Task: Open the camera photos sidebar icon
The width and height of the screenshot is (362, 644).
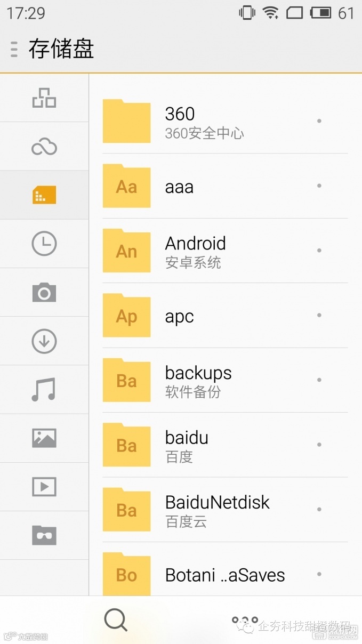Action: point(44,292)
